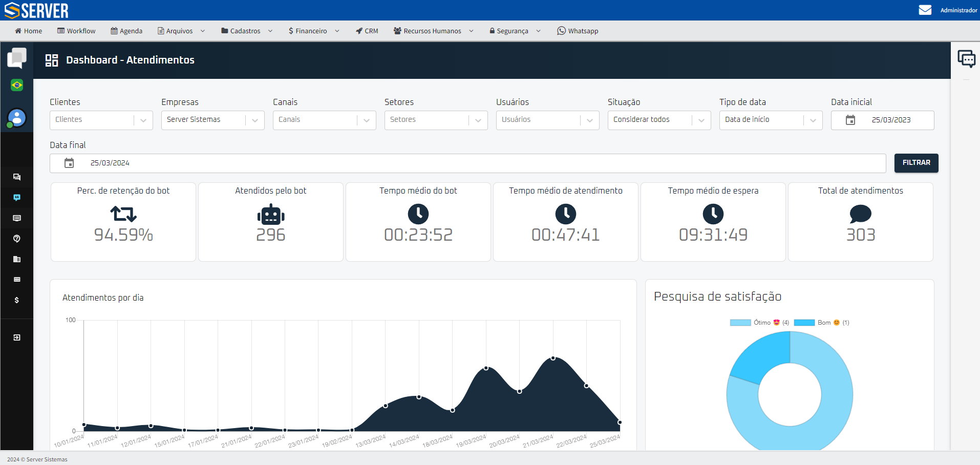This screenshot has width=980, height=465.
Task: Expand the Arquivos menu
Action: (181, 31)
